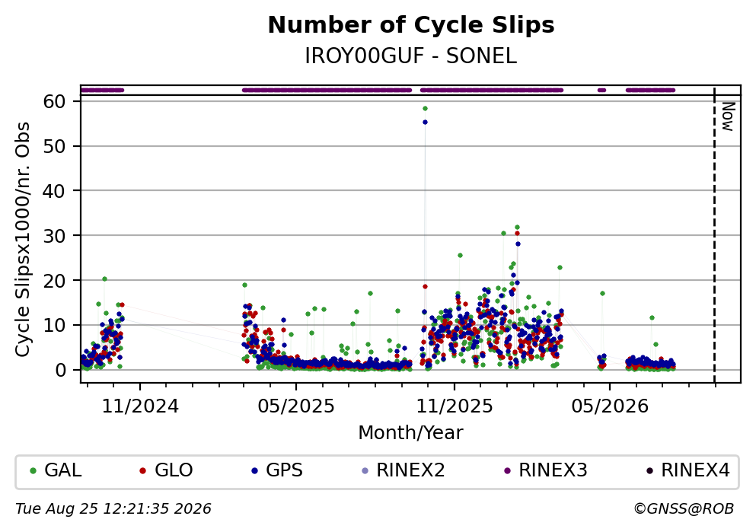Click the GAL legend entry
756x532 pixels.
[x=56, y=470]
